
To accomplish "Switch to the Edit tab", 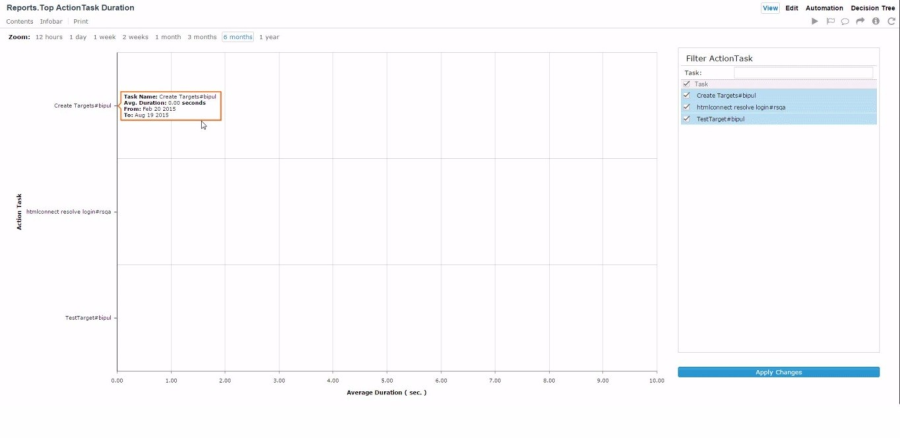I will 792,8.
